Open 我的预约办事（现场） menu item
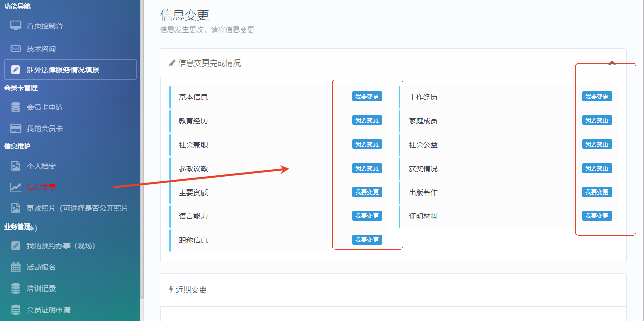 (x=61, y=246)
